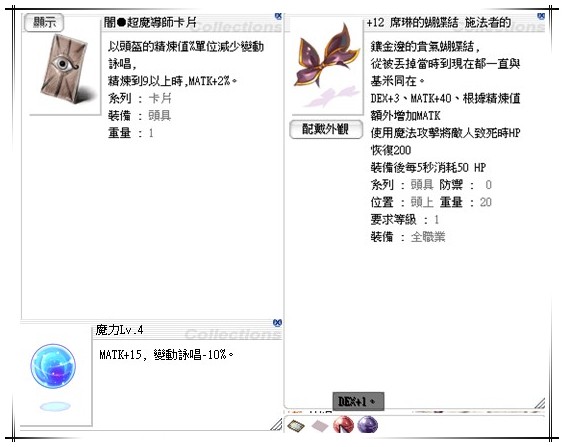Click the 闇●超魔導師卡片 title text
This screenshot has width=564, height=447.
click(x=150, y=22)
